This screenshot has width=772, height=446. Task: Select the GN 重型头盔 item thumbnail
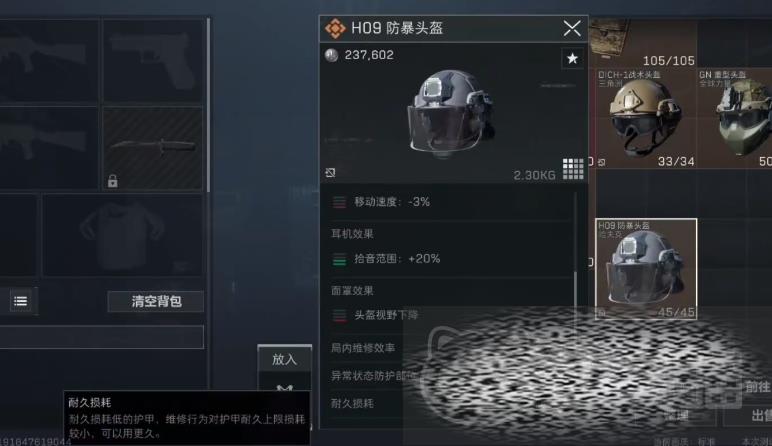[735, 118]
